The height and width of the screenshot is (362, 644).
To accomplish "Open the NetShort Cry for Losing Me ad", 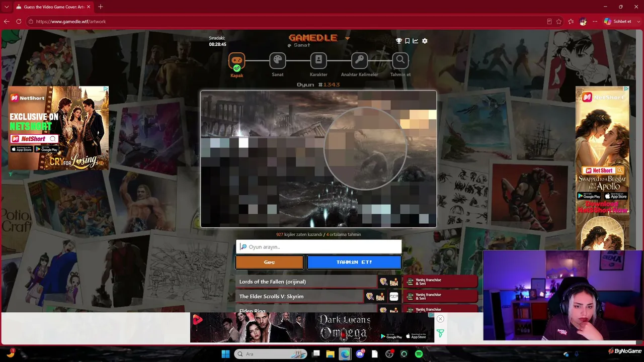I will pyautogui.click(x=58, y=128).
